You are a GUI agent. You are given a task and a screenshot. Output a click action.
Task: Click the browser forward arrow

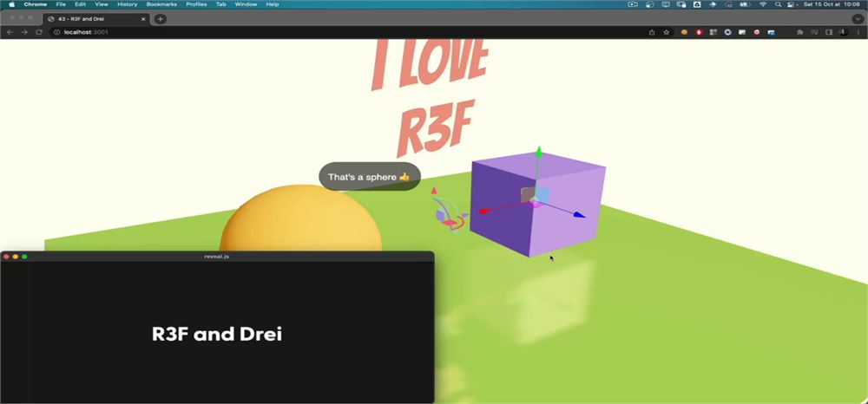24,32
